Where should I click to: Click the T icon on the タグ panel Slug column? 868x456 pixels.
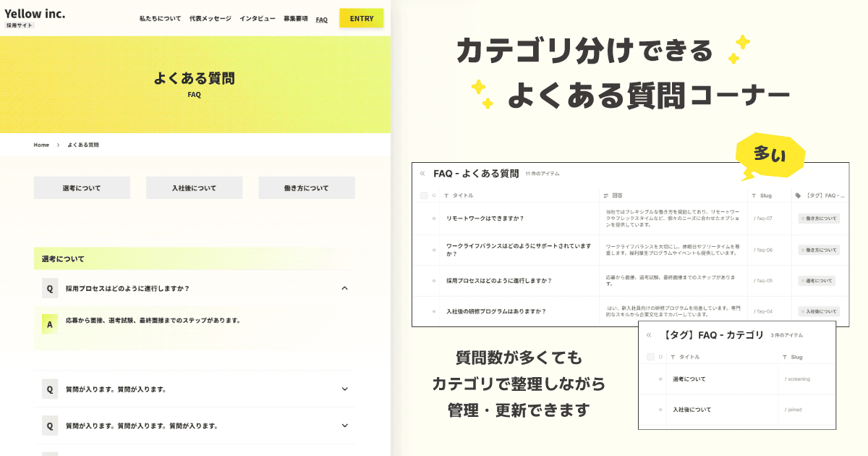[x=785, y=357]
